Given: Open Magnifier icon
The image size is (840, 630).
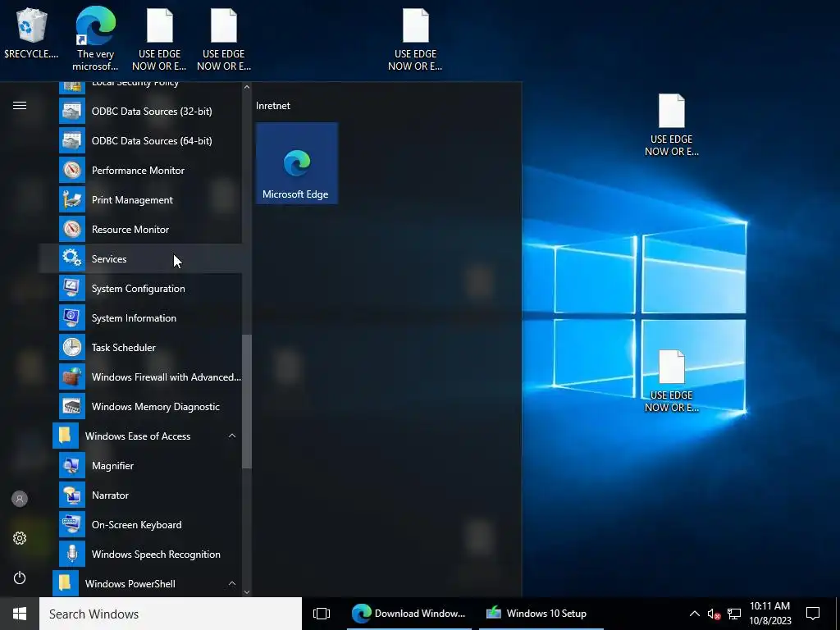Looking at the screenshot, I should tap(72, 466).
